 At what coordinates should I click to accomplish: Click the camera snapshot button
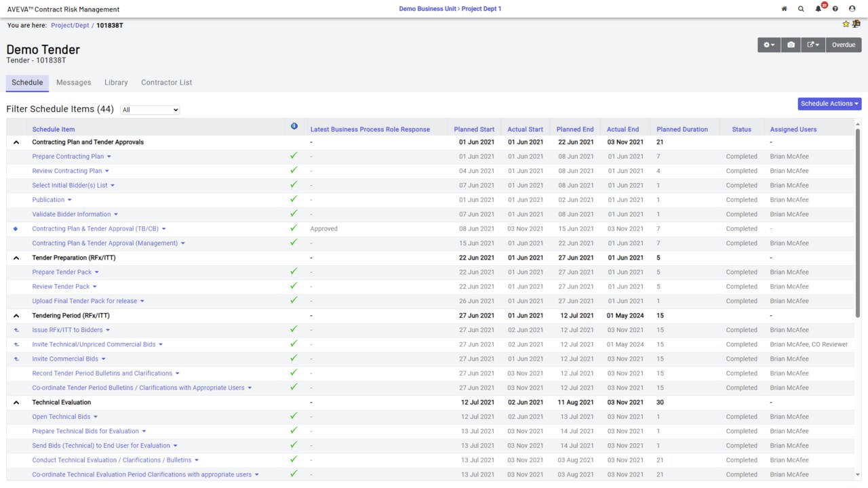point(791,45)
